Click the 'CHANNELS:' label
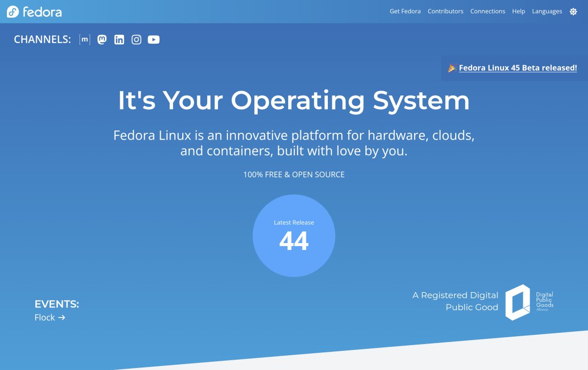Screen dimensions: 588x370 pos(43,40)
